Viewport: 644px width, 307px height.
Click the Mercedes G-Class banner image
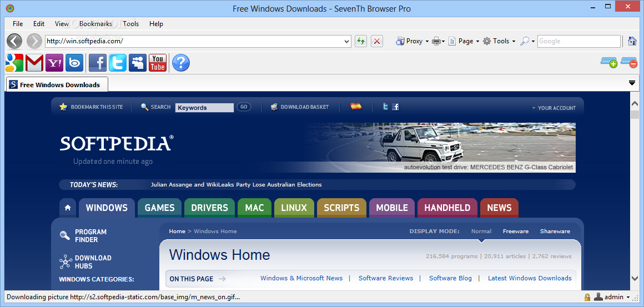[440, 147]
